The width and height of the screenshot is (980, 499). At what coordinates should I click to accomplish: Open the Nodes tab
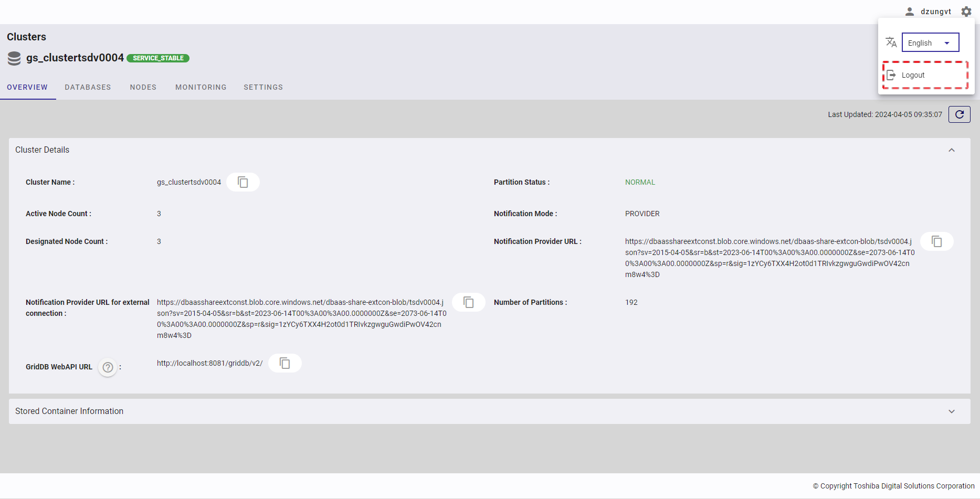click(143, 87)
